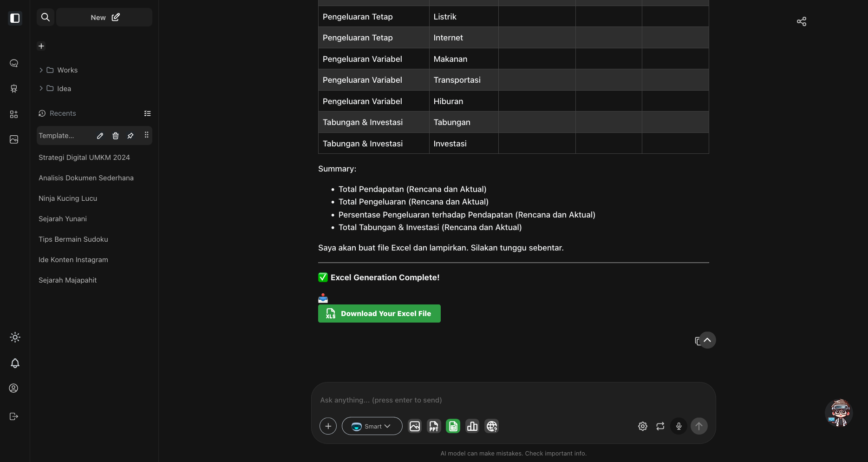
Task: Delete the Template chat with trash icon
Action: 116,136
